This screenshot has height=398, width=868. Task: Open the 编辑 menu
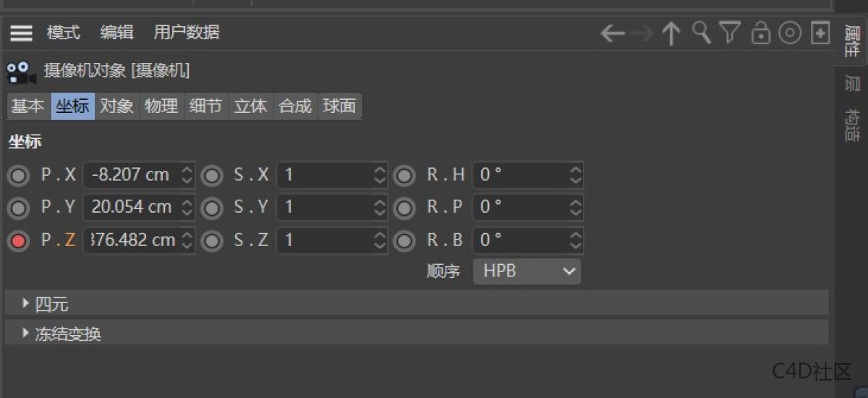coord(117,33)
